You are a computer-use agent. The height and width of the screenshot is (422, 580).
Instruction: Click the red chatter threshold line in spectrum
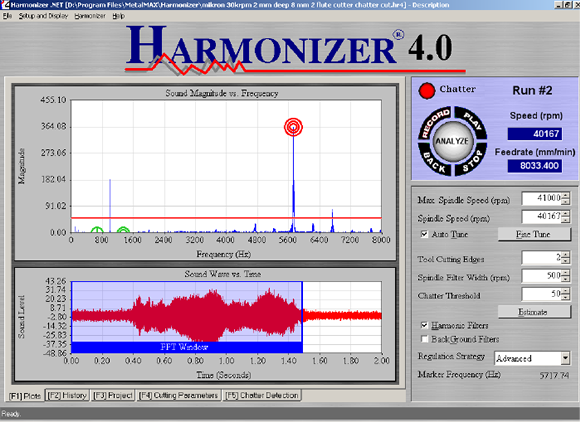point(226,218)
